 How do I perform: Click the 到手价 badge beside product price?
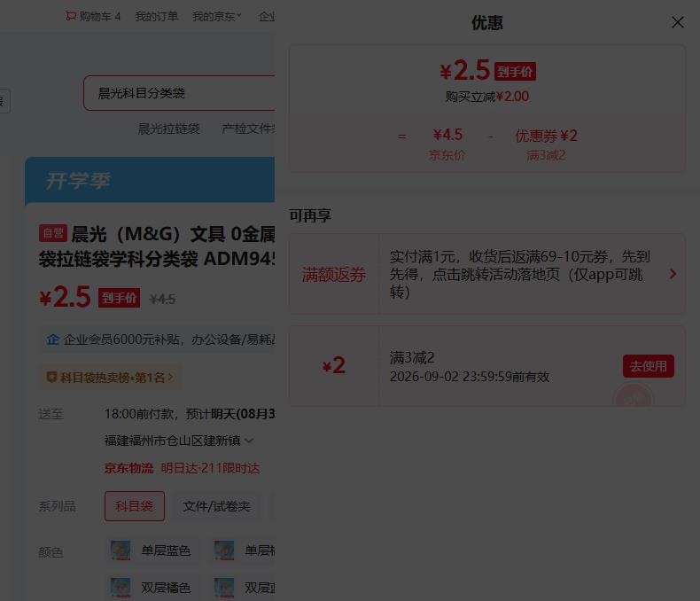pos(119,298)
